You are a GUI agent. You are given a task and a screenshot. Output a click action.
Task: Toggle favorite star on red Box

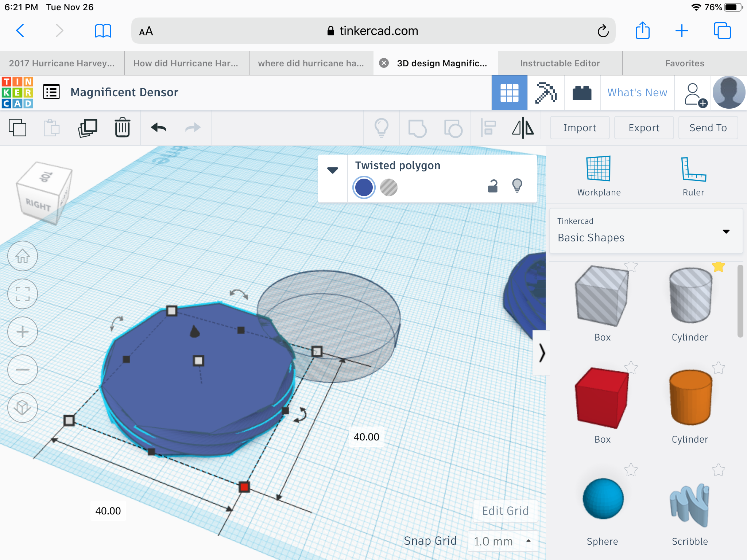pyautogui.click(x=631, y=368)
